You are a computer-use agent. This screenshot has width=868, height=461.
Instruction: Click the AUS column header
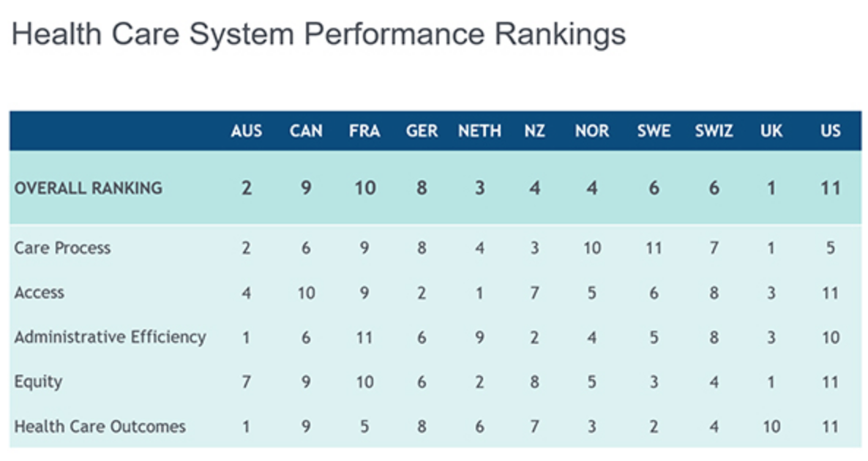[x=246, y=132]
